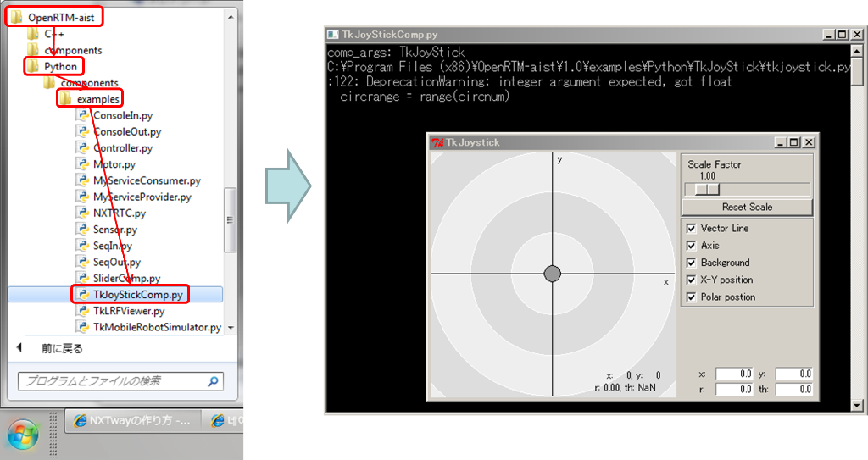Click the ConsoleOut.py Python file icon

coord(82,132)
